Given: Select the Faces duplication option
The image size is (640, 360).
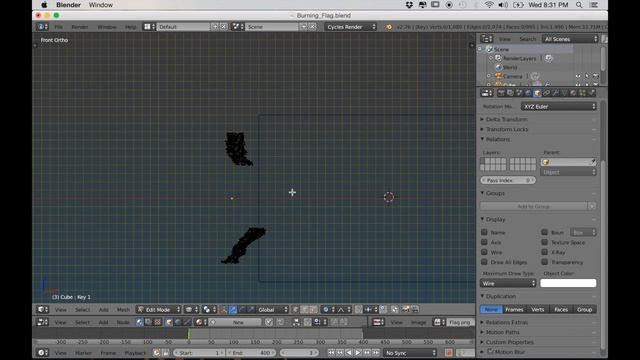Looking at the screenshot, I should click(x=561, y=309).
